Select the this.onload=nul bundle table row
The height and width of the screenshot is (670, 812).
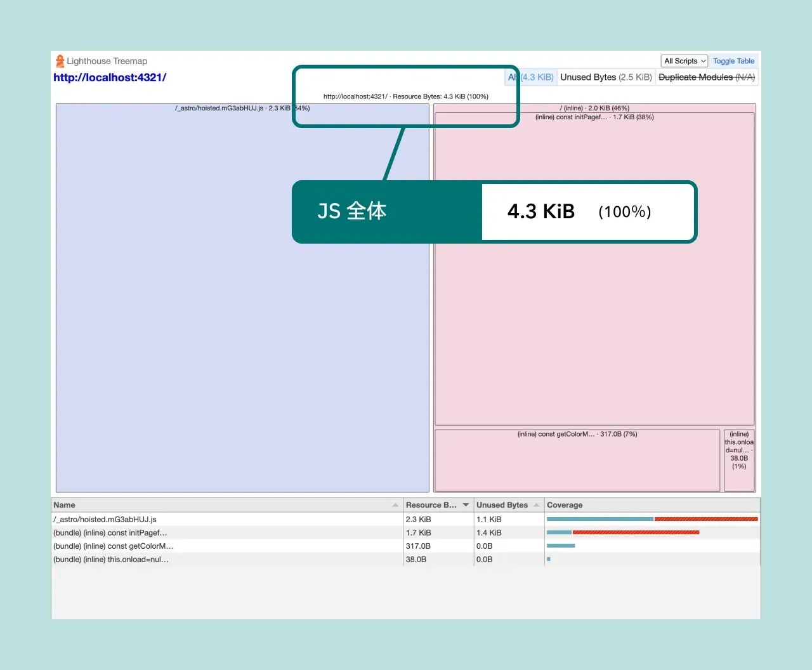(x=111, y=560)
